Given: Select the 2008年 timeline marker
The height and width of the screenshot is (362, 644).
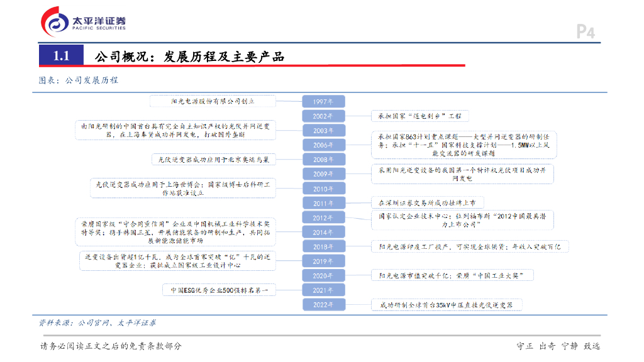Looking at the screenshot, I should tap(323, 160).
